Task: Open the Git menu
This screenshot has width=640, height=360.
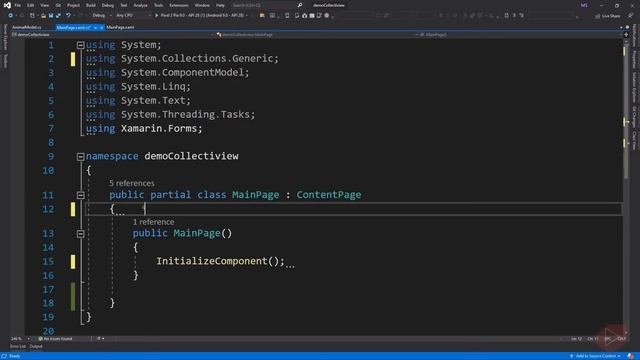Action: pos(58,5)
